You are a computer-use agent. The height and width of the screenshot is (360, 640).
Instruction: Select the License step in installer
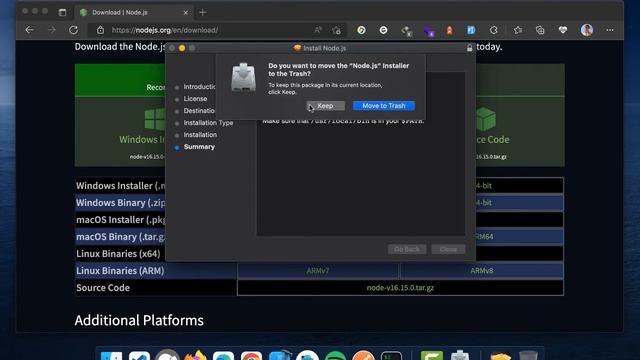[x=195, y=99]
